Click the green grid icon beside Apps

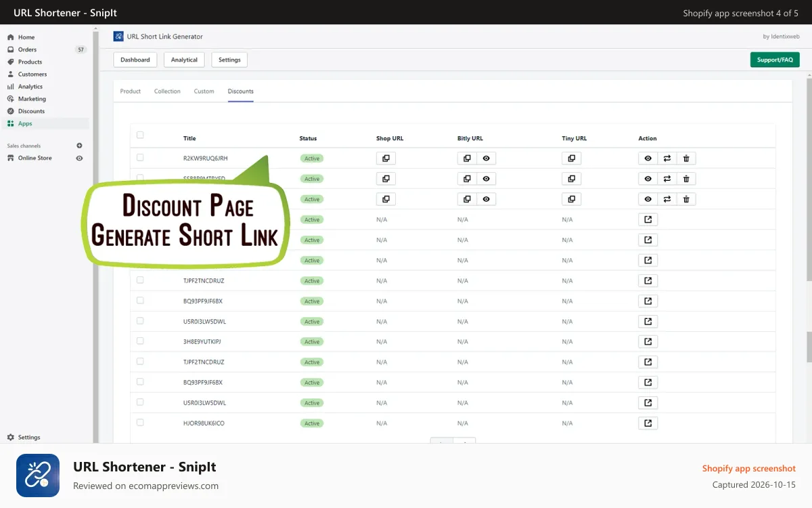11,123
